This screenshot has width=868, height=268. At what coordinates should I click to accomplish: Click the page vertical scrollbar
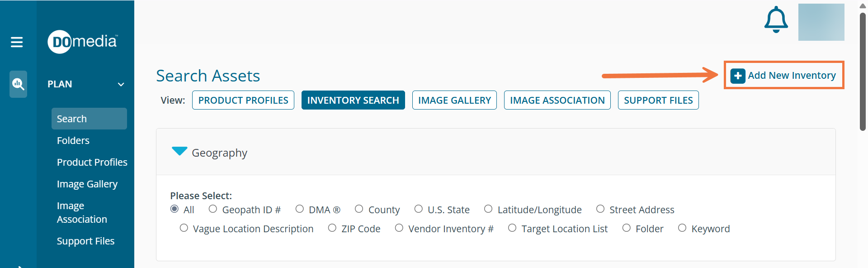(x=863, y=72)
